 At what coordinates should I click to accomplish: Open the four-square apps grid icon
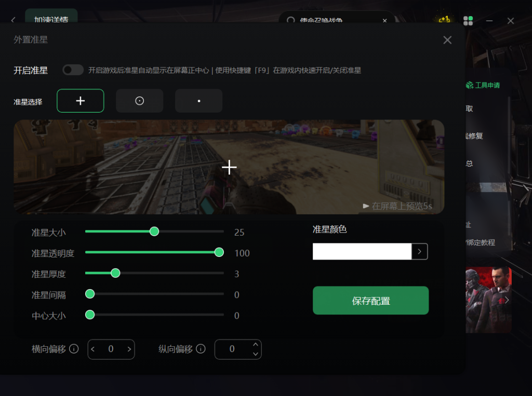click(x=468, y=21)
